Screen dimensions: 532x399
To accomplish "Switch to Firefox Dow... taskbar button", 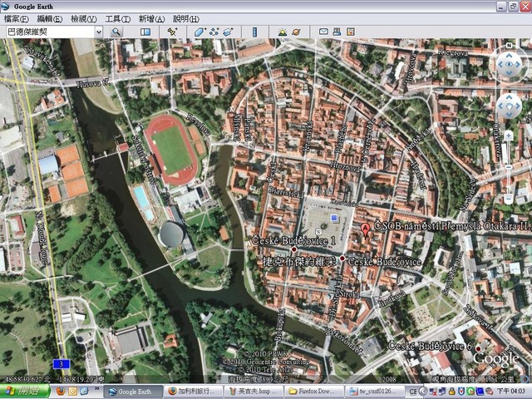I will (313, 392).
